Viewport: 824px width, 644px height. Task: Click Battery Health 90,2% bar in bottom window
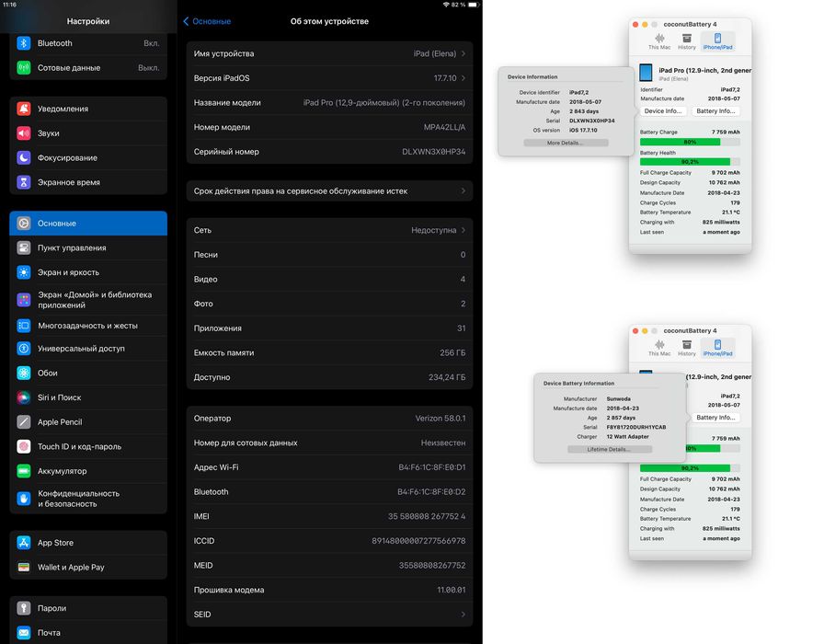click(690, 468)
